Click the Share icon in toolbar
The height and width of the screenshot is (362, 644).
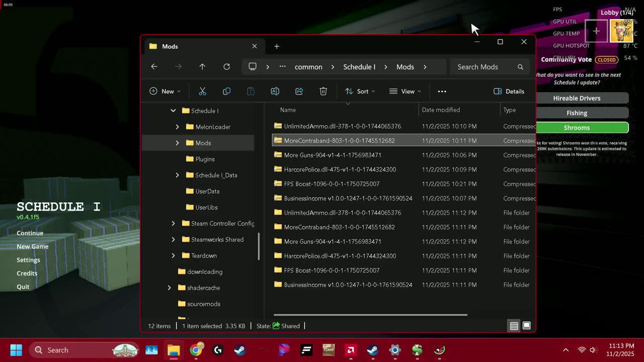pos(299,92)
